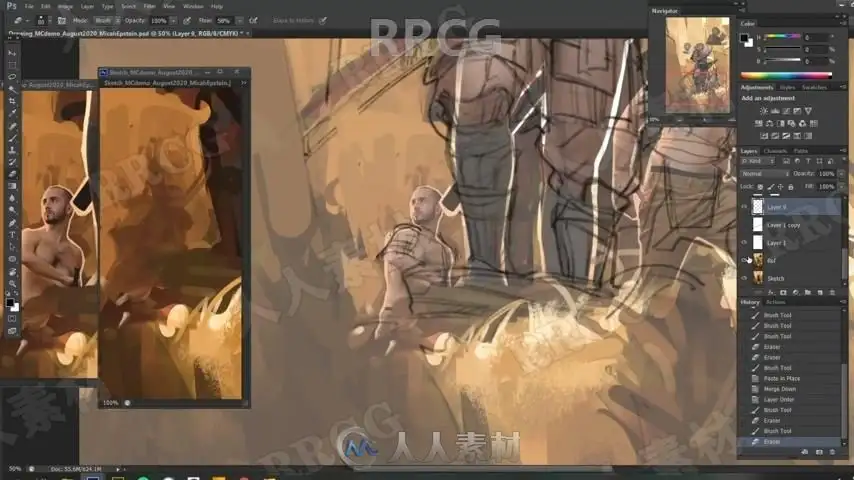854x480 pixels.
Task: Open the tool preset picker arrow
Action: click(x=27, y=21)
